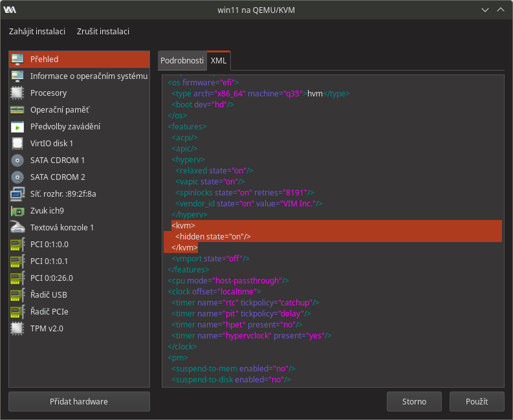Open the Procesory entry
This screenshot has width=513, height=420.
pyautogui.click(x=79, y=93)
